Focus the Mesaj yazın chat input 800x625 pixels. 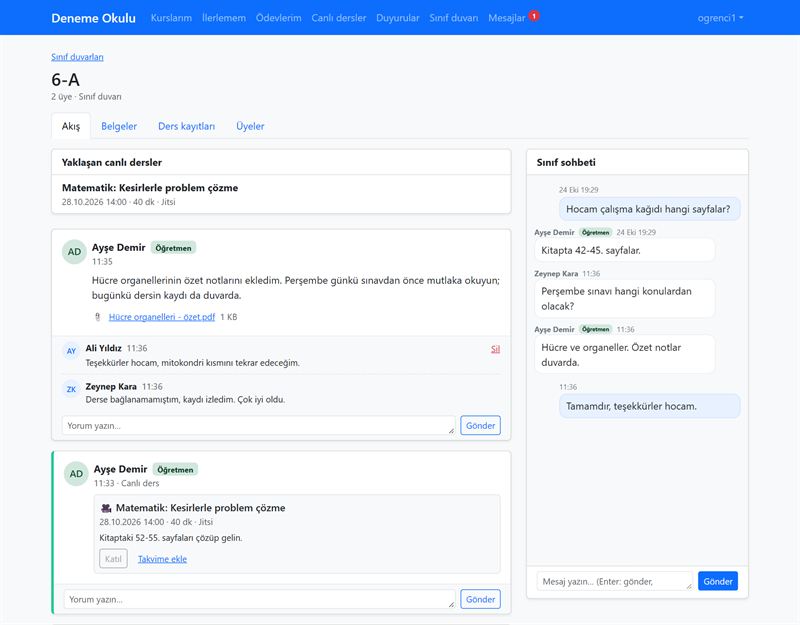click(615, 581)
